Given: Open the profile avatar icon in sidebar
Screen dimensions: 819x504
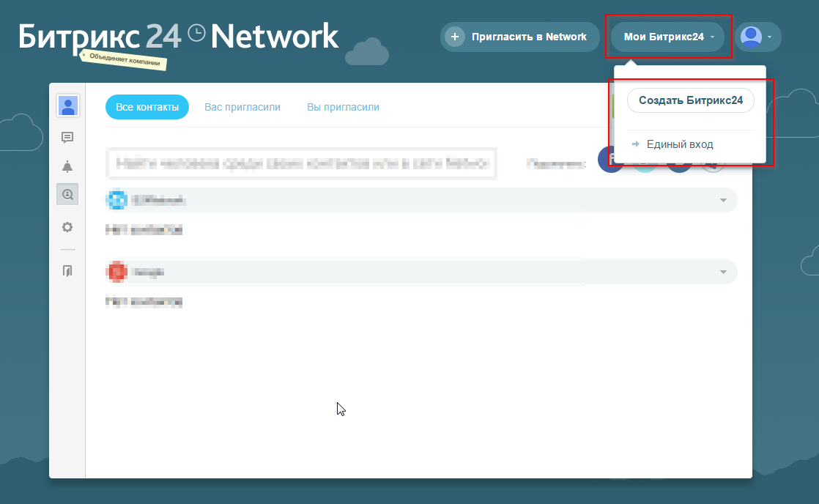Looking at the screenshot, I should 68,106.
